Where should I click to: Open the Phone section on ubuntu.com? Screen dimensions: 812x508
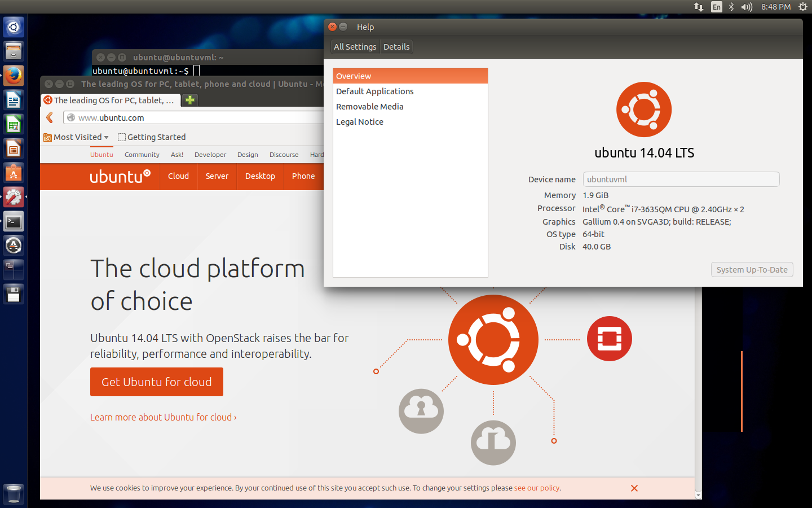click(x=303, y=176)
